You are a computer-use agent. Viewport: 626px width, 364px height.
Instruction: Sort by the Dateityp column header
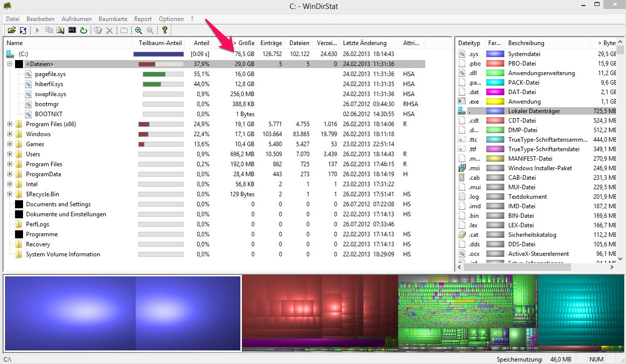click(469, 43)
